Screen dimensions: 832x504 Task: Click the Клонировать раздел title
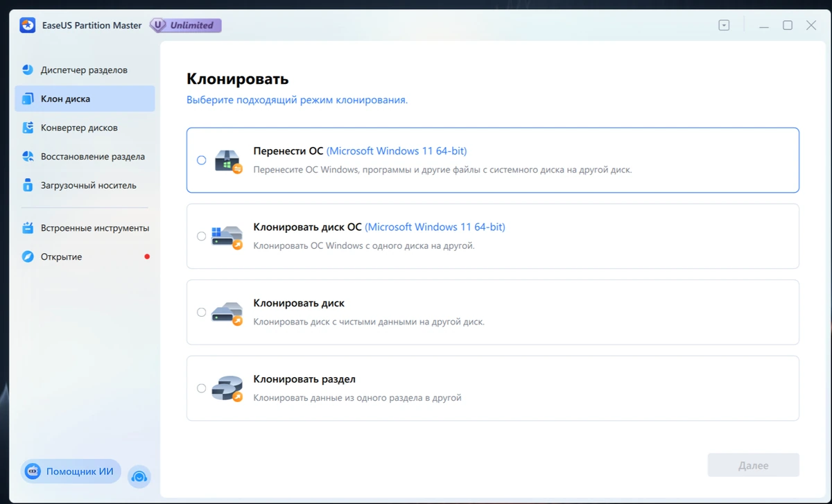304,380
